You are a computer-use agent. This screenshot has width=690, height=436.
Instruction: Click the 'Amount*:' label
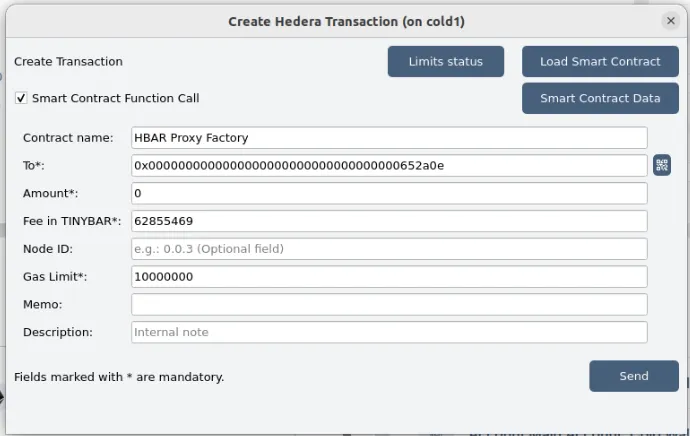(51, 193)
